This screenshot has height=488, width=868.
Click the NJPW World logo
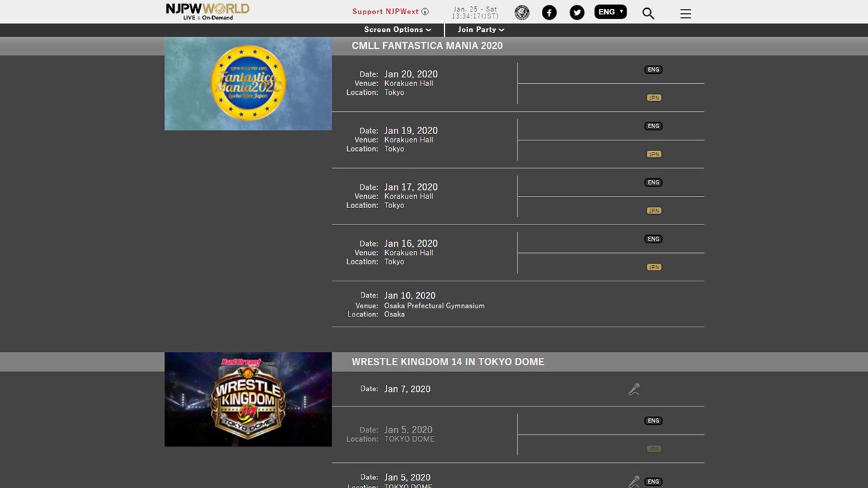click(208, 12)
